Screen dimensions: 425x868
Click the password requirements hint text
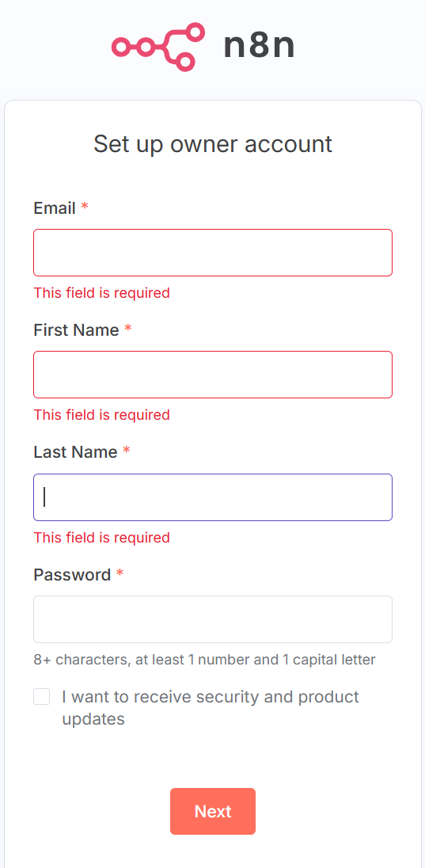pyautogui.click(x=205, y=659)
